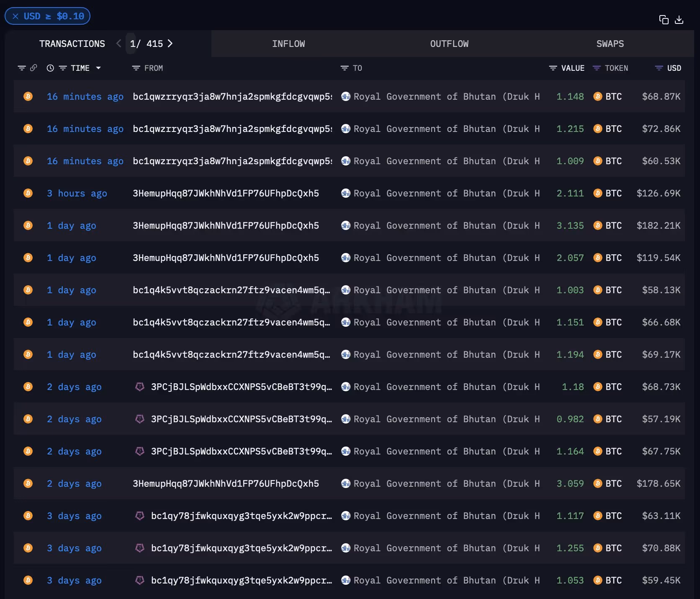The height and width of the screenshot is (599, 700).
Task: Click Bitcoin chain icon on $68.87K row
Action: pos(28,96)
